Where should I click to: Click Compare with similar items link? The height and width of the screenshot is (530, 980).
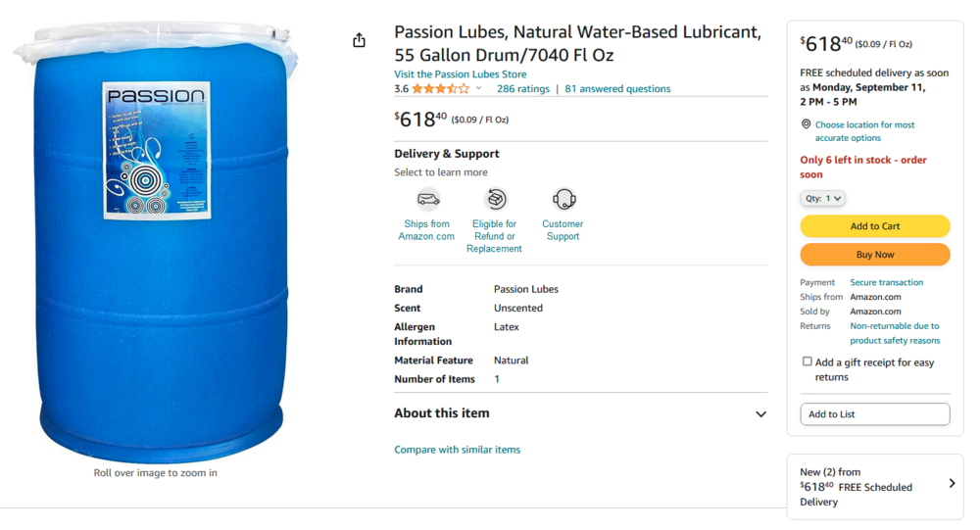tap(457, 450)
